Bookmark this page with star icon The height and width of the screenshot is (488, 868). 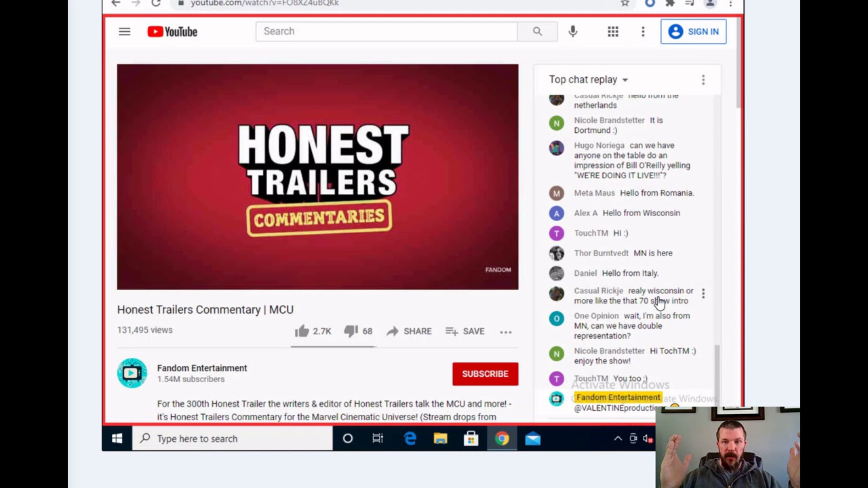[625, 3]
